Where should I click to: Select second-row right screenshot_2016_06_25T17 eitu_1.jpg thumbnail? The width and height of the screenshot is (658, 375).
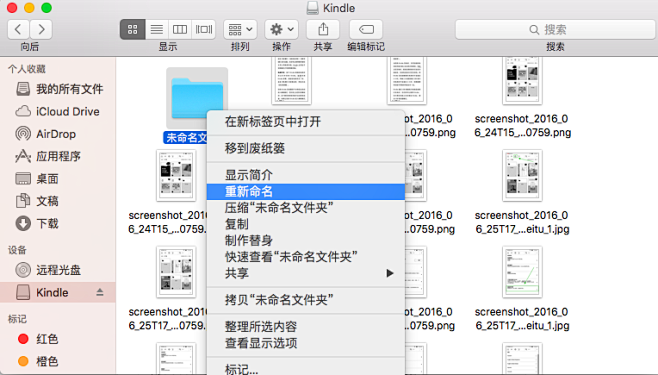click(x=522, y=176)
